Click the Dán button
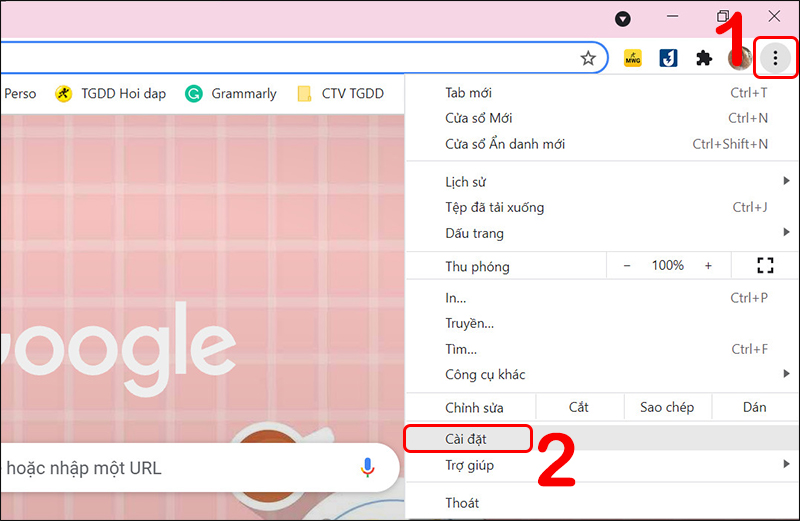The height and width of the screenshot is (521, 800). coord(755,407)
